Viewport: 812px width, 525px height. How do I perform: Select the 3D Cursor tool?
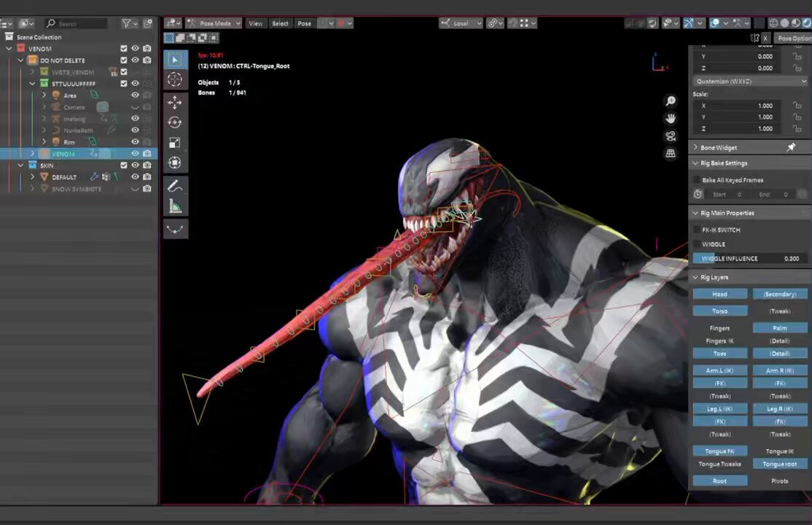click(175, 79)
